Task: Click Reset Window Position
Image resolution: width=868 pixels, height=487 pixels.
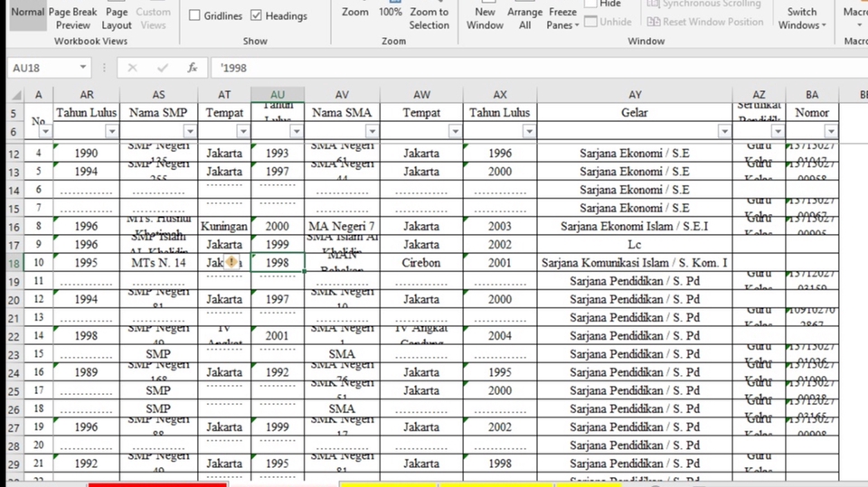Action: (x=705, y=22)
